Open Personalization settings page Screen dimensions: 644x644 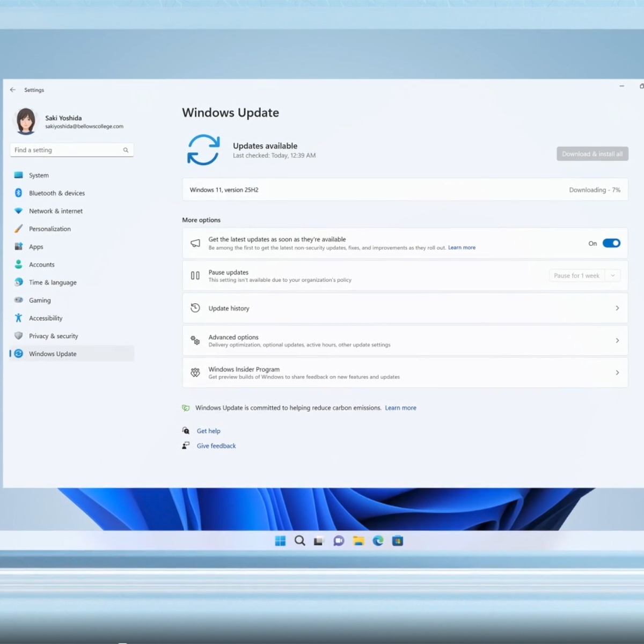50,229
